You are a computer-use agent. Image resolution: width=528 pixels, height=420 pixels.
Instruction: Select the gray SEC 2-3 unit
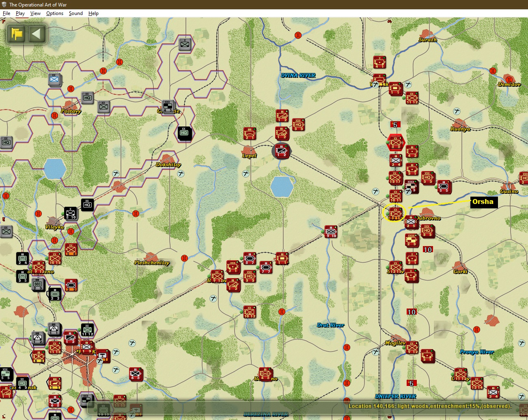coord(38,285)
